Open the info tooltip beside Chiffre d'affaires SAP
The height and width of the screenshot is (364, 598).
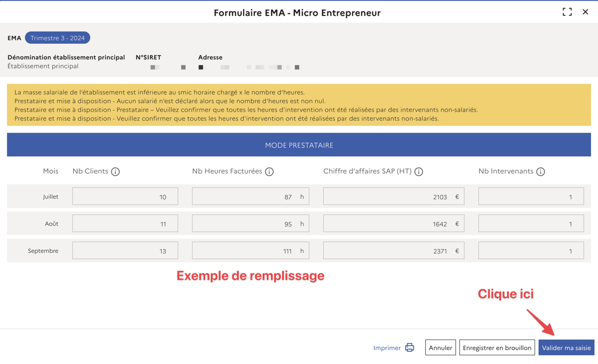coord(419,171)
